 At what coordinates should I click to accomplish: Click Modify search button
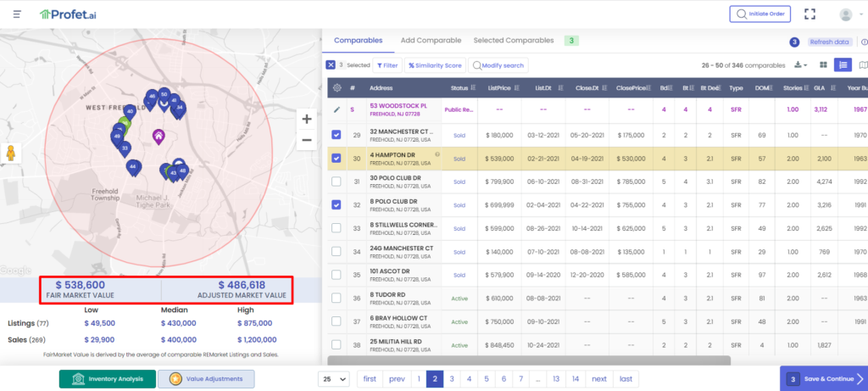click(x=498, y=65)
